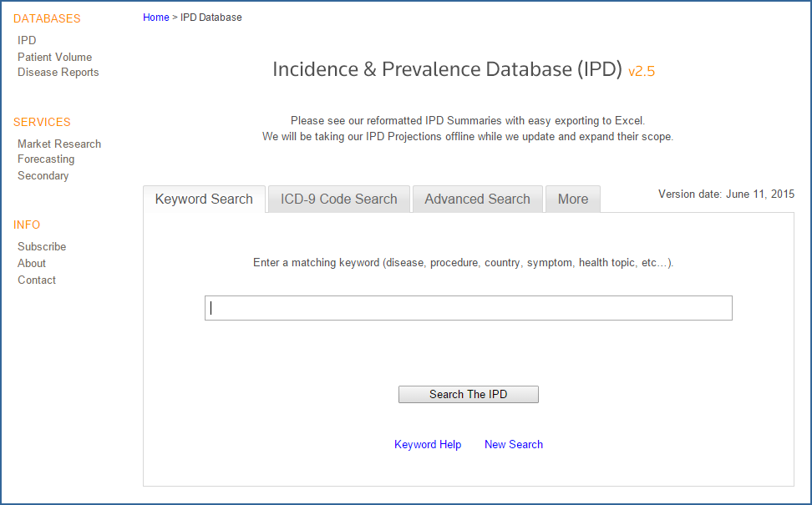Screen dimensions: 812x505
Task: Go to the Contact page
Action: [x=37, y=280]
